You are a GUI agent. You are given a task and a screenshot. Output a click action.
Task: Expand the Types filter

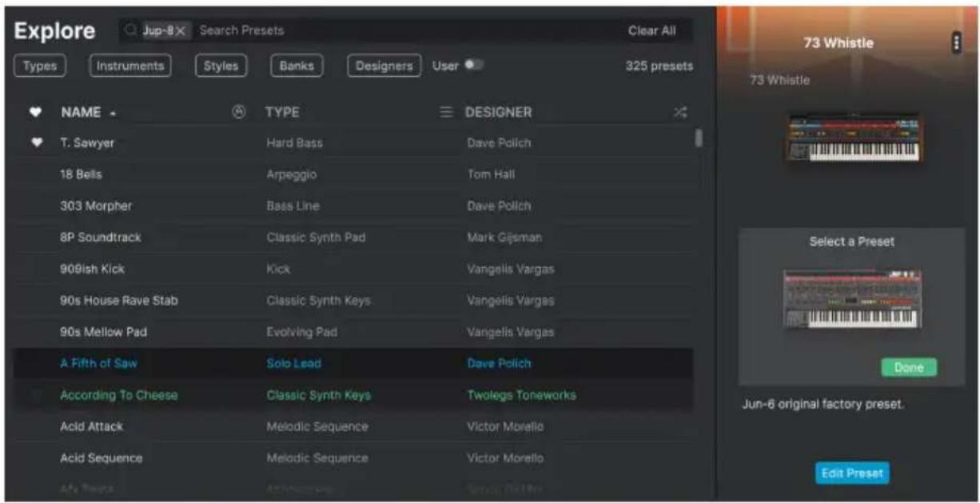tap(40, 66)
